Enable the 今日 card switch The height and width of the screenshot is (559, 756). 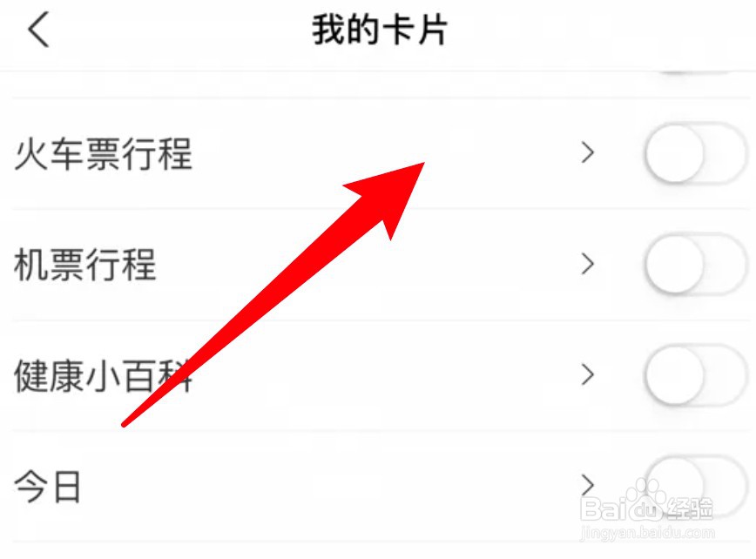[x=696, y=486]
